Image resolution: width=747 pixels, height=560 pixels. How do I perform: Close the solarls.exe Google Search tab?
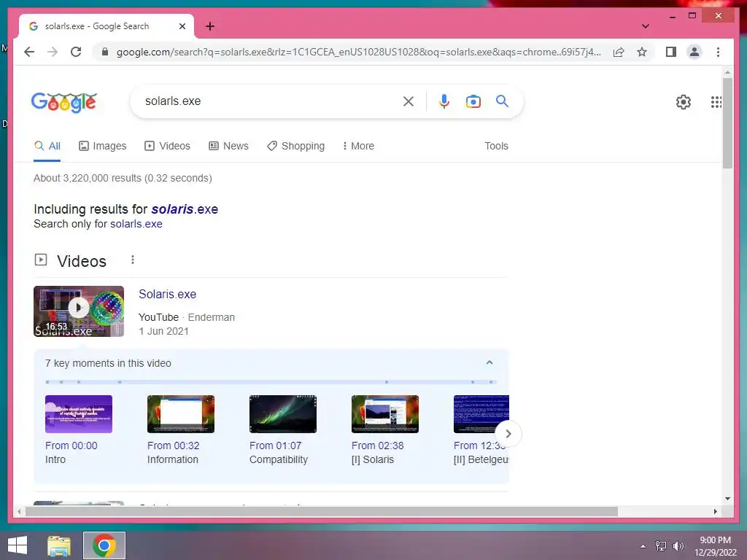click(182, 26)
